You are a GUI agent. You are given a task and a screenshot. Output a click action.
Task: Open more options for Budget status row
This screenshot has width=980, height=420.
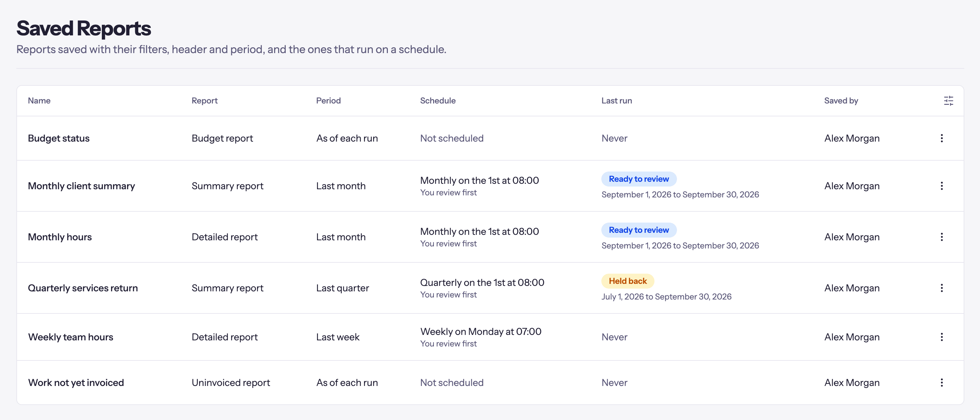942,138
